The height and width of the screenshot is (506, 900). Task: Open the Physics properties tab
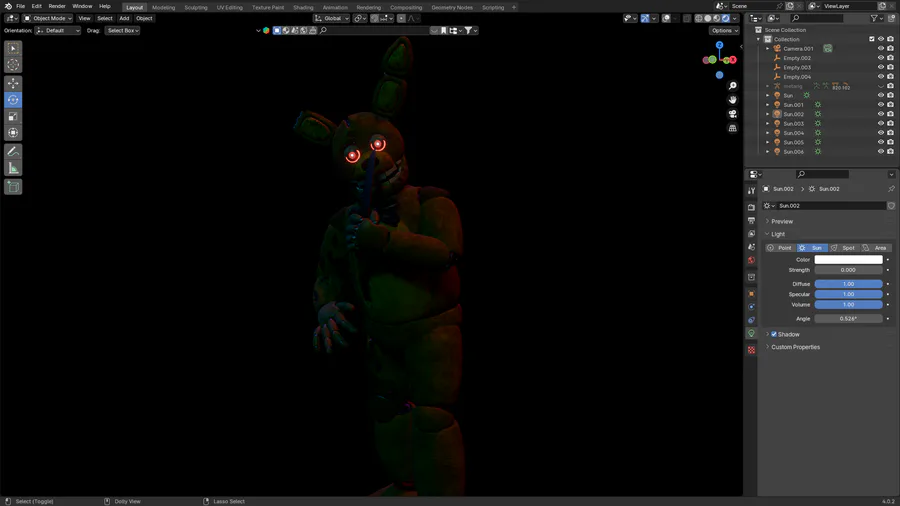click(x=751, y=307)
